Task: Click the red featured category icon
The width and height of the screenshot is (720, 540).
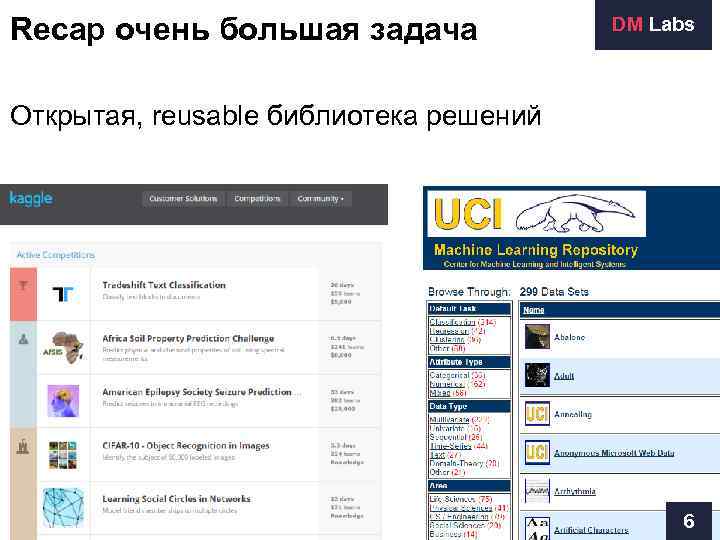Action: [23, 286]
